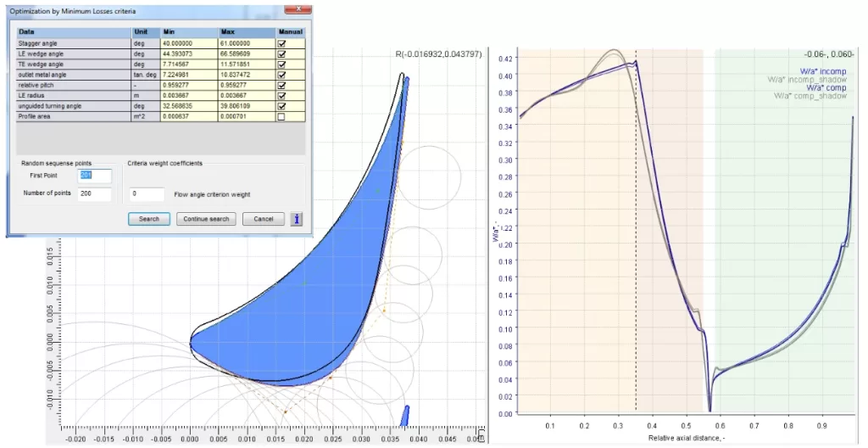Select LE wedge angle Max value 66.589609
This screenshot has width=868, height=448.
(x=247, y=53)
